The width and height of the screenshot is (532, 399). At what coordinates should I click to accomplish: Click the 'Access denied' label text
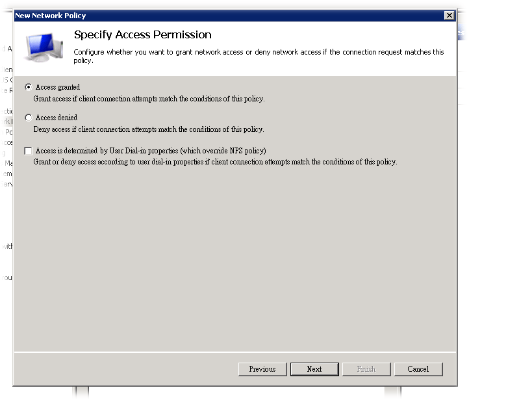coord(57,118)
